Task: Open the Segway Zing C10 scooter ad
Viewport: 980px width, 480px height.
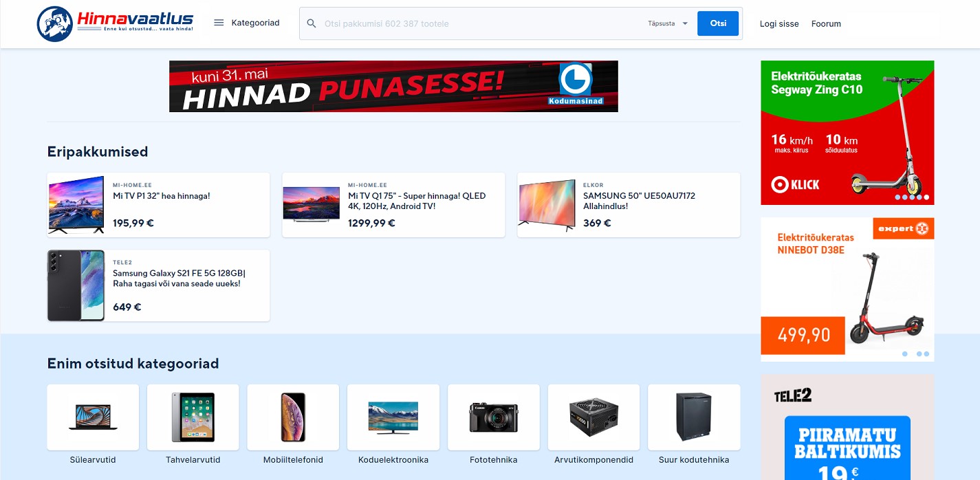Action: click(x=847, y=133)
